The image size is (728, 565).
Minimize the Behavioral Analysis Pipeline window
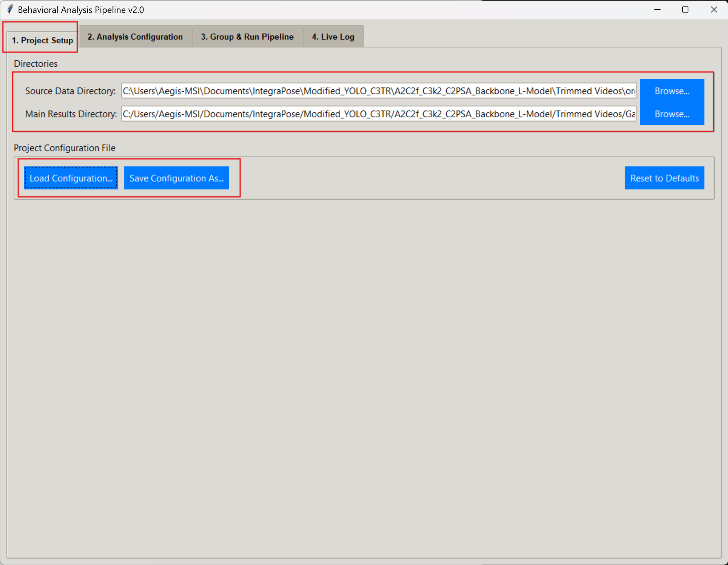[657, 10]
